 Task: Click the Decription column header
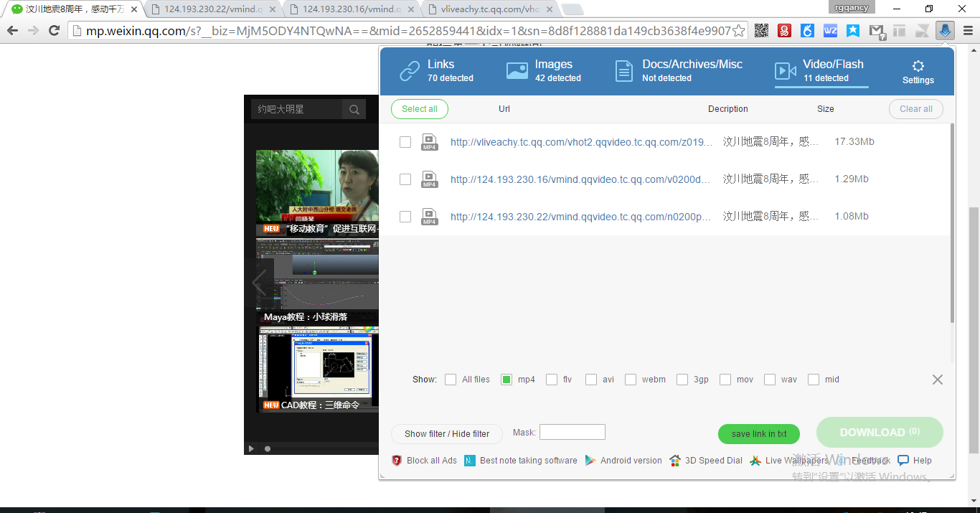[728, 109]
